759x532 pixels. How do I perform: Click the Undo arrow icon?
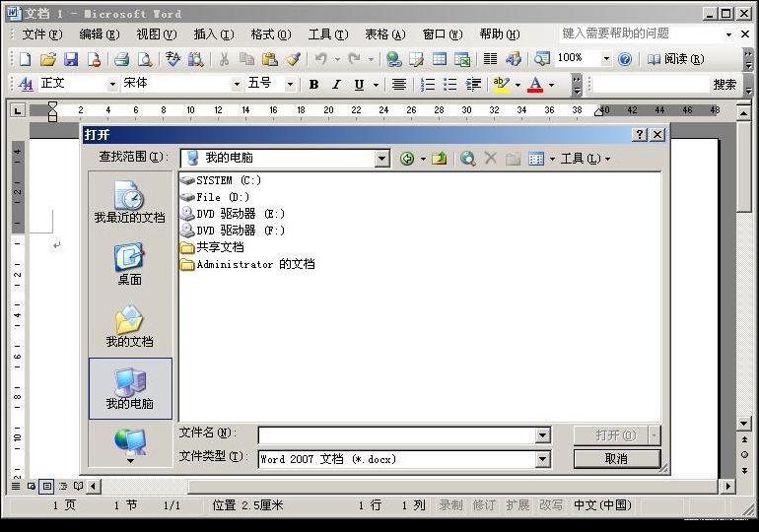(320, 59)
